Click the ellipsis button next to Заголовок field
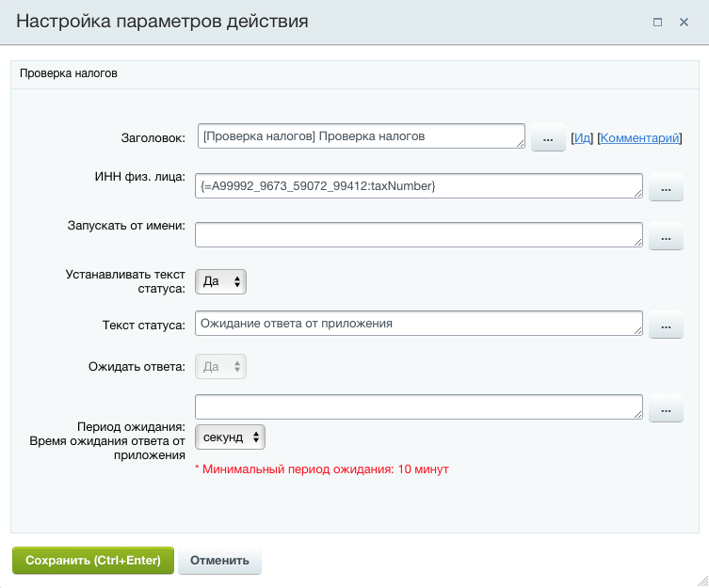The image size is (709, 588). click(x=548, y=138)
